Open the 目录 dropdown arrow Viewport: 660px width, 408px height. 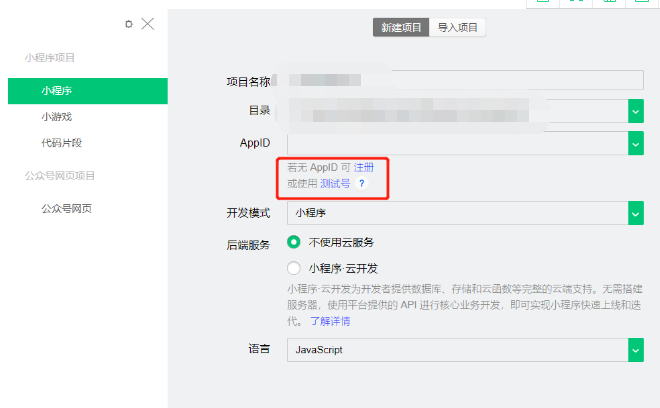[636, 111]
